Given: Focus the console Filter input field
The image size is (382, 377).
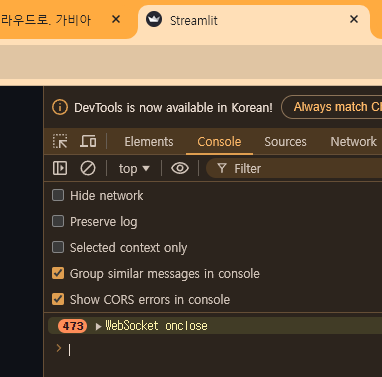Looking at the screenshot, I should tap(294, 168).
